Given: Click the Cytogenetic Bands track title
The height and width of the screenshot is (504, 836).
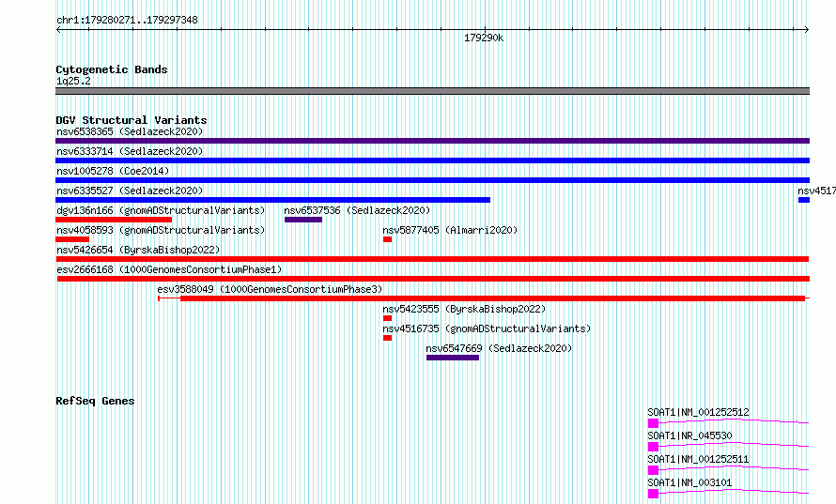Looking at the screenshot, I should [112, 69].
